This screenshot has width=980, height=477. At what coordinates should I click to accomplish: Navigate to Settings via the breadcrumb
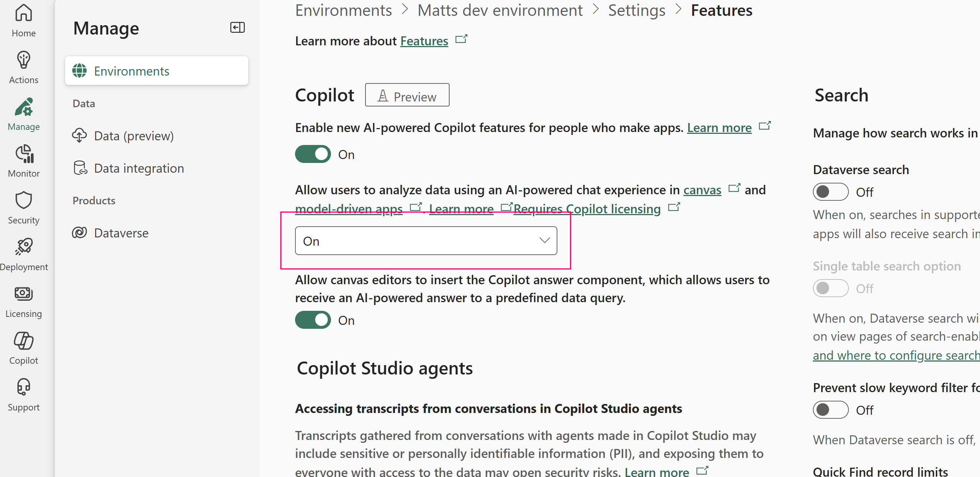(x=637, y=10)
